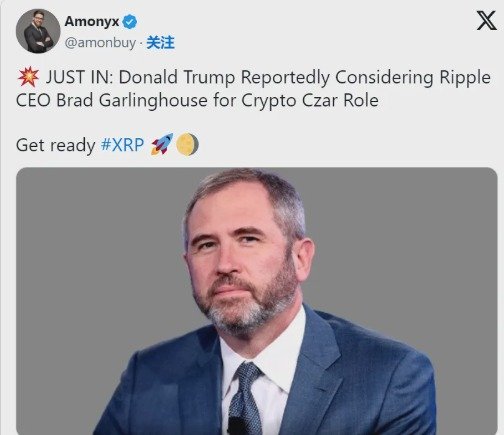Click the collision emoji before JUST IN
The width and height of the screenshot is (504, 435).
(29, 77)
